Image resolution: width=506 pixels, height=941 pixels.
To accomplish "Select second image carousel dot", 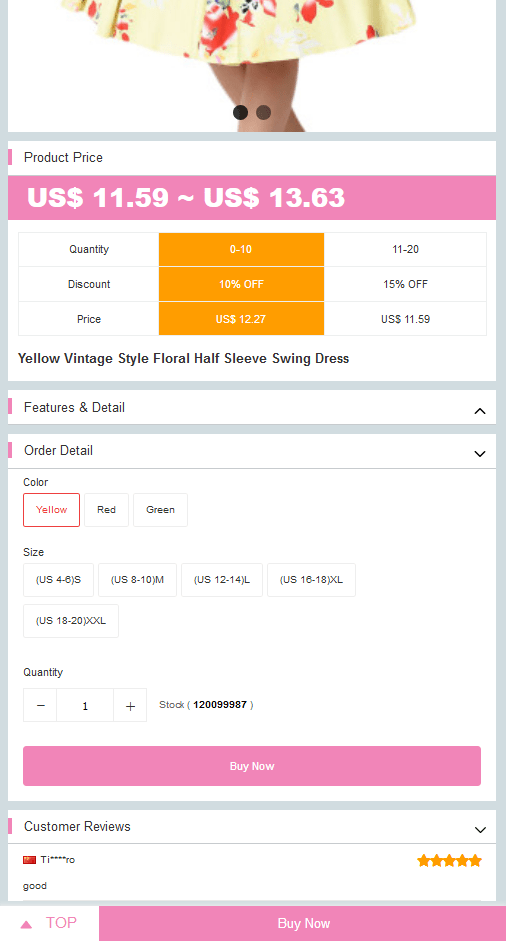I will 263,112.
